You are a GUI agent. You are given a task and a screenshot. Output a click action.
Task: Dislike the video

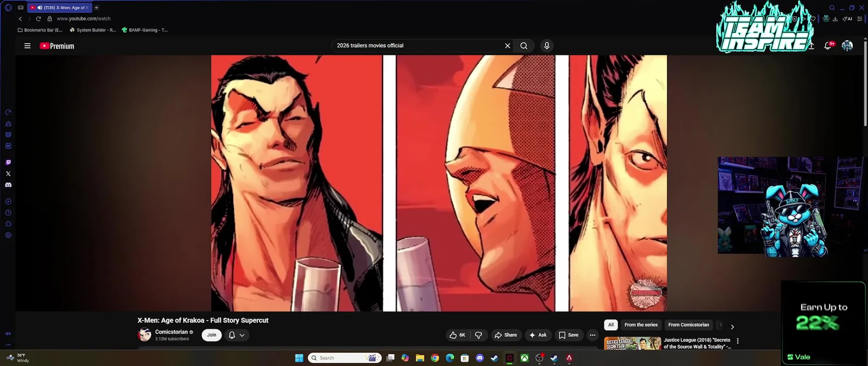click(478, 335)
